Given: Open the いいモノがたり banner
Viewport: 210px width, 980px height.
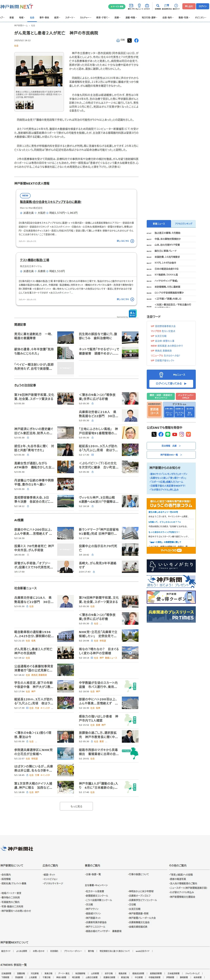Looking at the screenshot, I should (x=171, y=566).
